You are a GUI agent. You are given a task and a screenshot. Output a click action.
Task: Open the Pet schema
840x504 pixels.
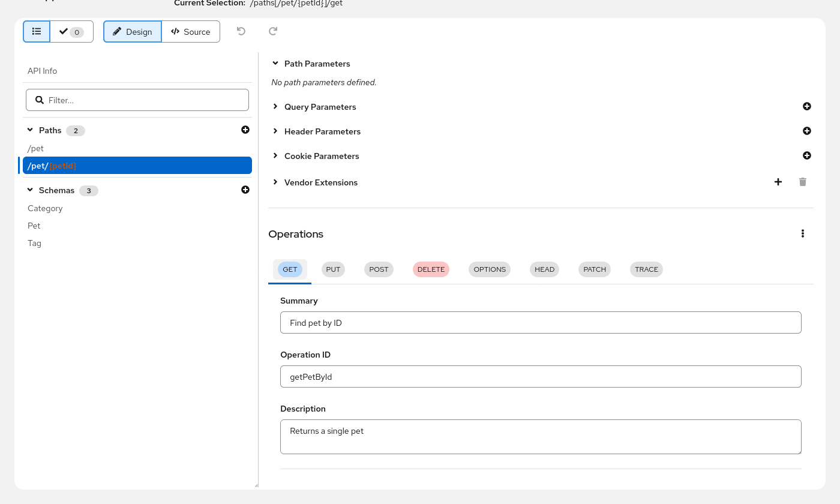[34, 226]
